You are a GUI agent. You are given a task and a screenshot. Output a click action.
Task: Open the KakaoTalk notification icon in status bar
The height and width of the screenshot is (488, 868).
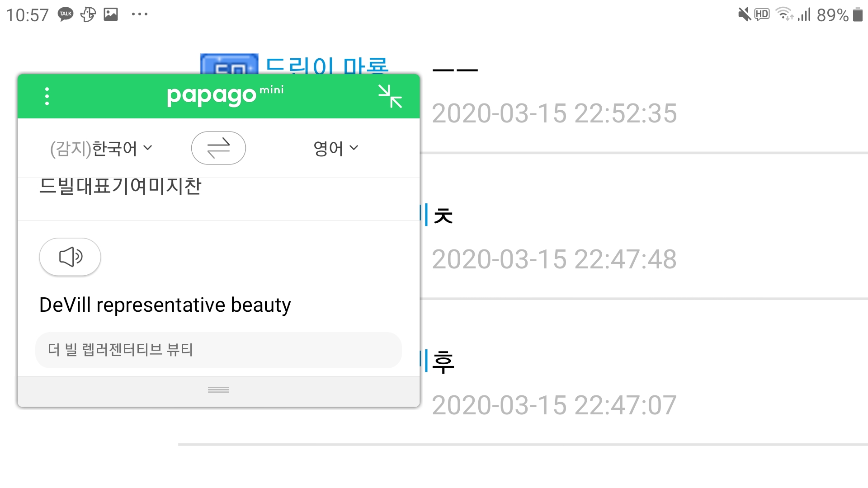[66, 14]
